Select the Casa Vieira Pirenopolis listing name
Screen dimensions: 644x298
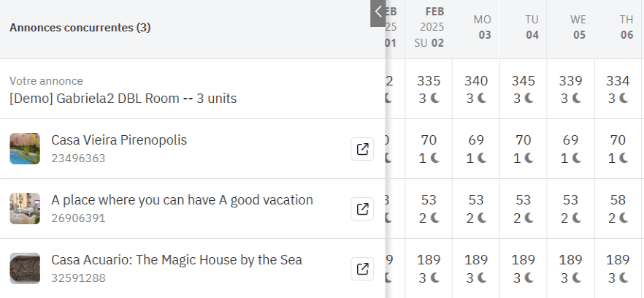coord(119,140)
